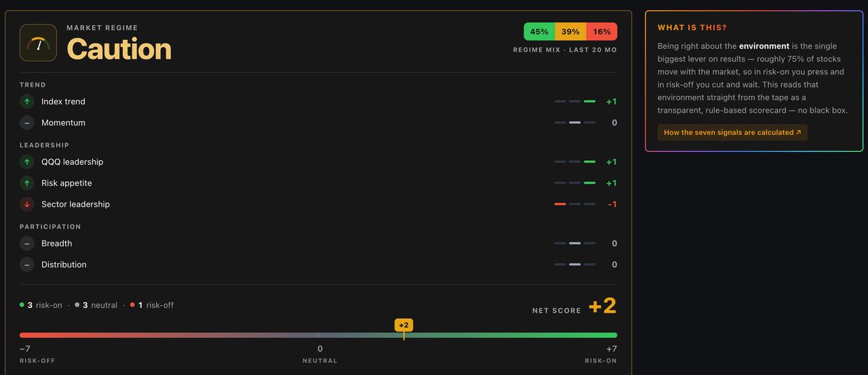The image size is (868, 375).
Task: Open How the seven signals are calculated
Action: (732, 132)
